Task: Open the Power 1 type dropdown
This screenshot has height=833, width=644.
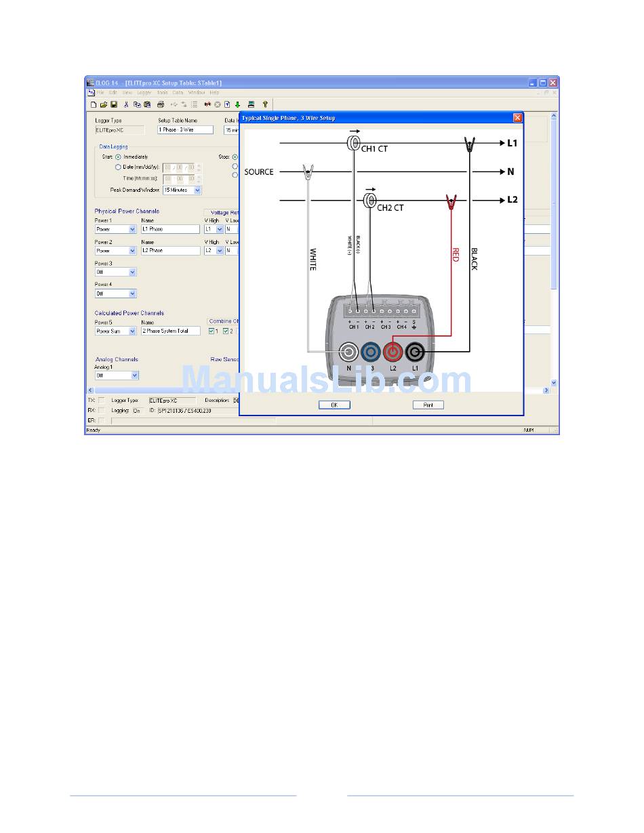Action: [133, 229]
